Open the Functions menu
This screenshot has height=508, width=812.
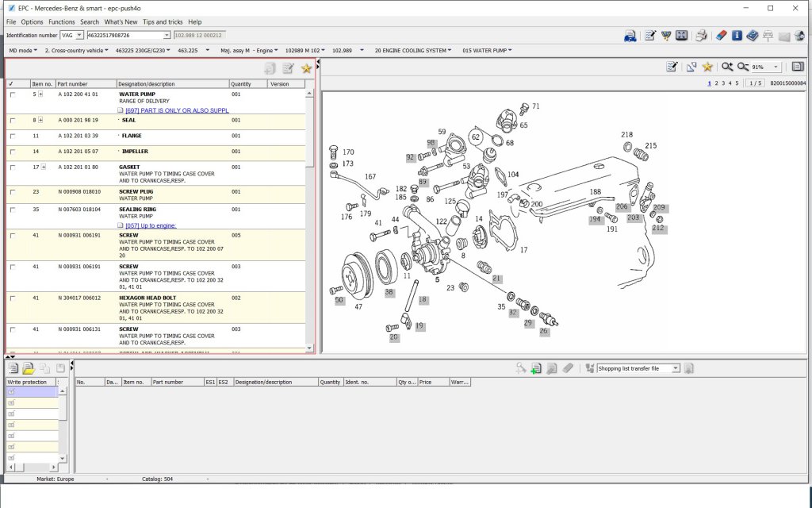coord(61,22)
